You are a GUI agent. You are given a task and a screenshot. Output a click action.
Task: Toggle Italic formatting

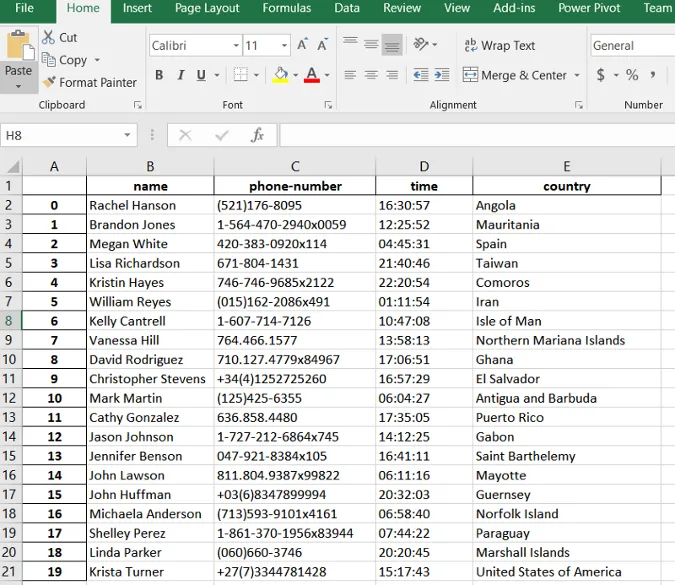tap(181, 75)
